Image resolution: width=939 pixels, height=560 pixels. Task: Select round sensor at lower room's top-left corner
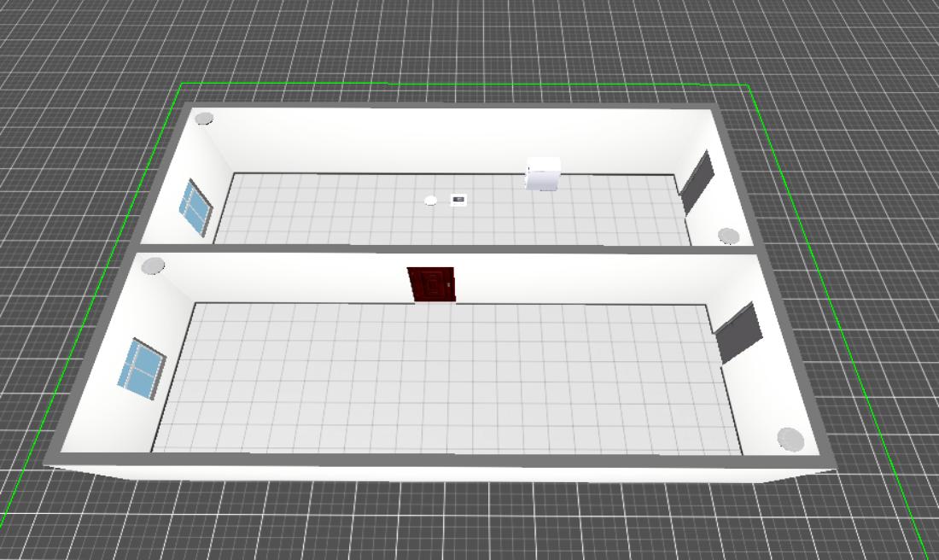pos(153,265)
